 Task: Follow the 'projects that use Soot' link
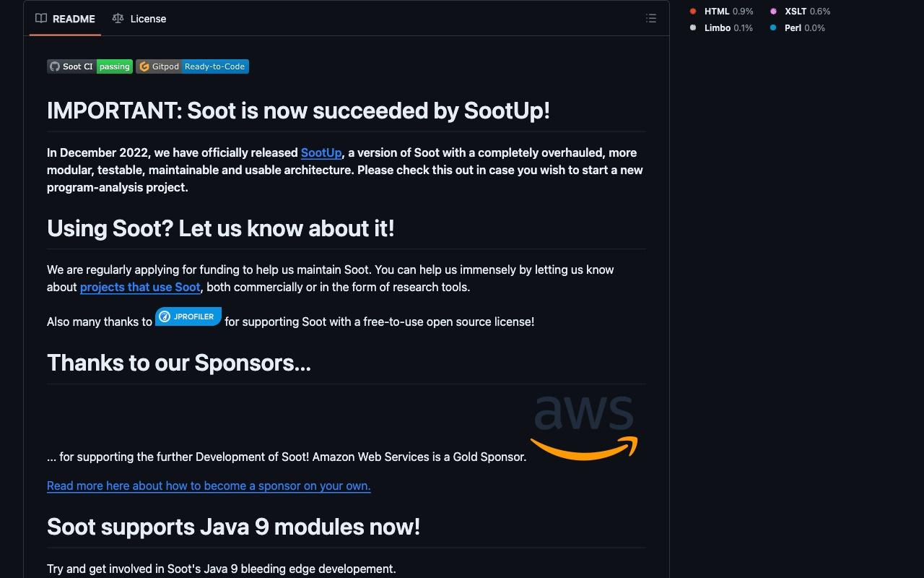tap(140, 287)
